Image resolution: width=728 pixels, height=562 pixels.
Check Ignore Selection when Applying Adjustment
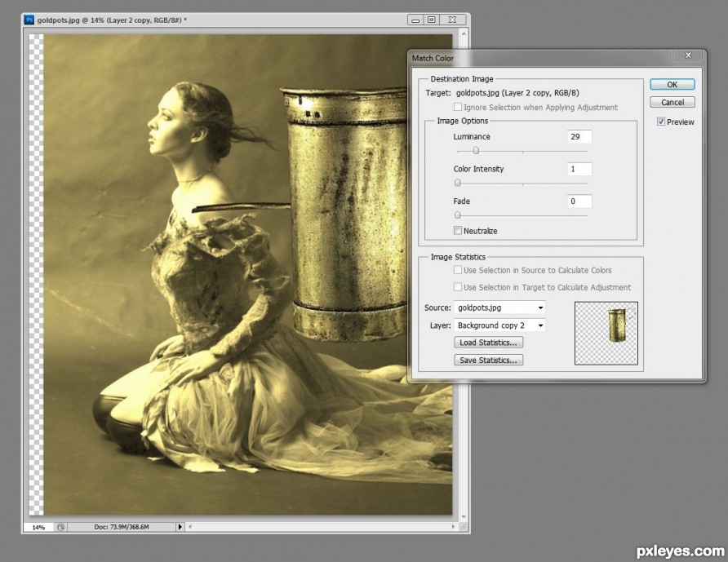click(x=457, y=107)
